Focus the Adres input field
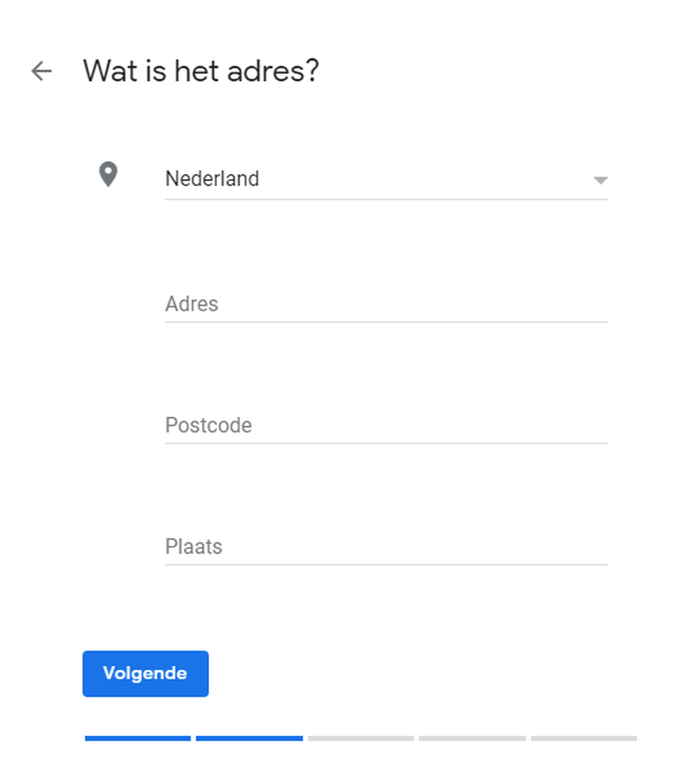 point(387,305)
